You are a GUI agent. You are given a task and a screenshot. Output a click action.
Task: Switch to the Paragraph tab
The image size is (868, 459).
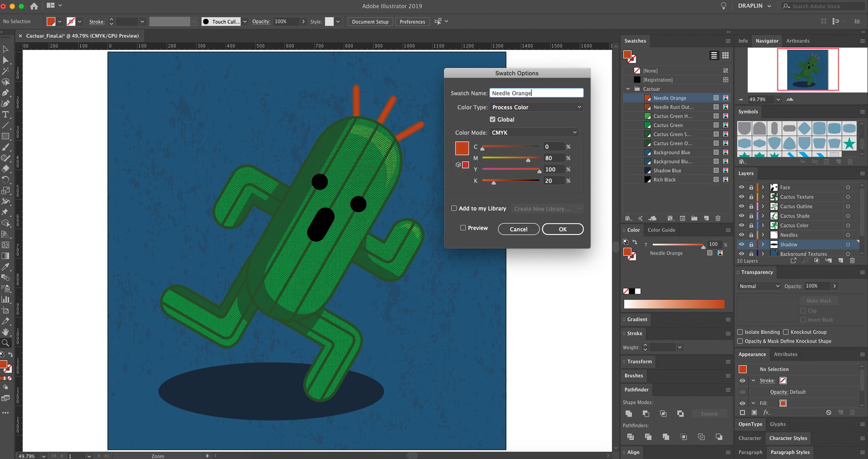pos(750,452)
